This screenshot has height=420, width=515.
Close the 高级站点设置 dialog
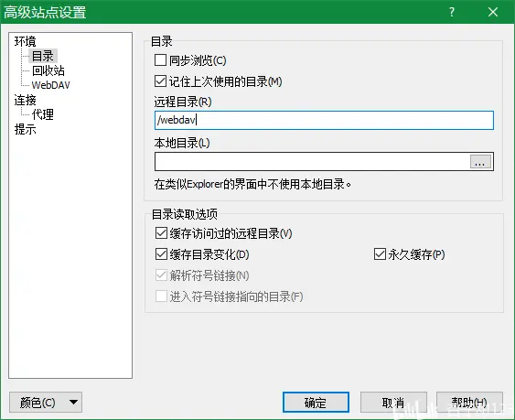[x=493, y=12]
